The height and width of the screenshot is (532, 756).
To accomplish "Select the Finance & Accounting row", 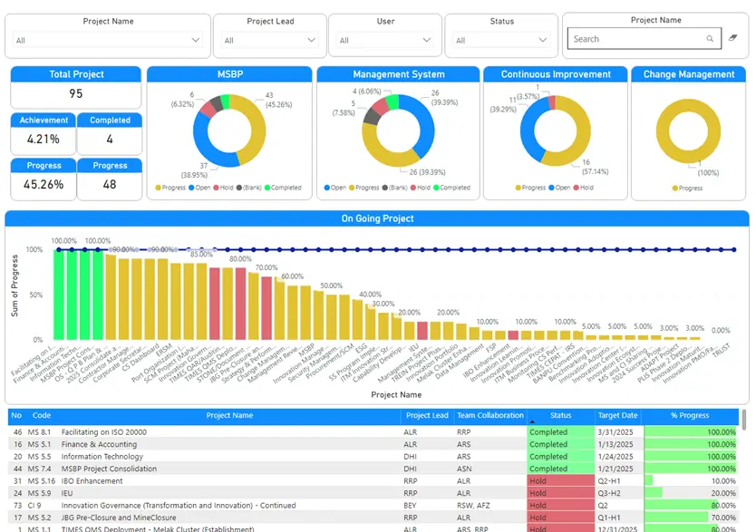I will (x=373, y=444).
